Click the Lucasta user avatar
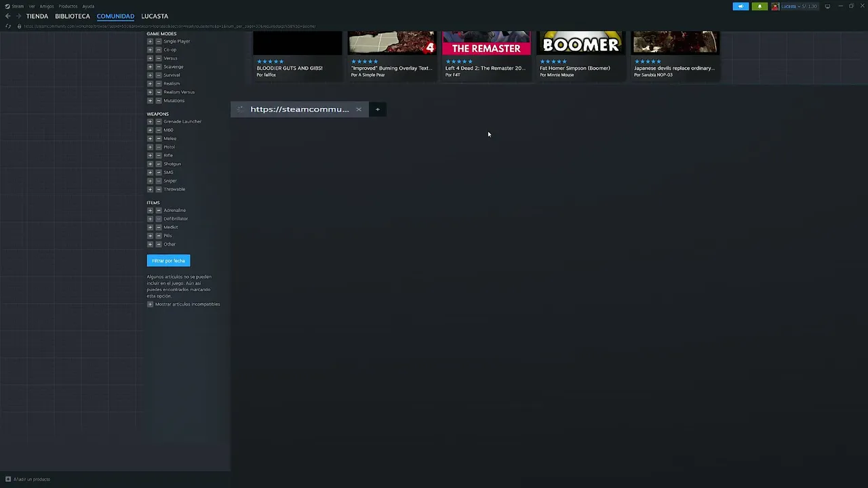 (775, 6)
